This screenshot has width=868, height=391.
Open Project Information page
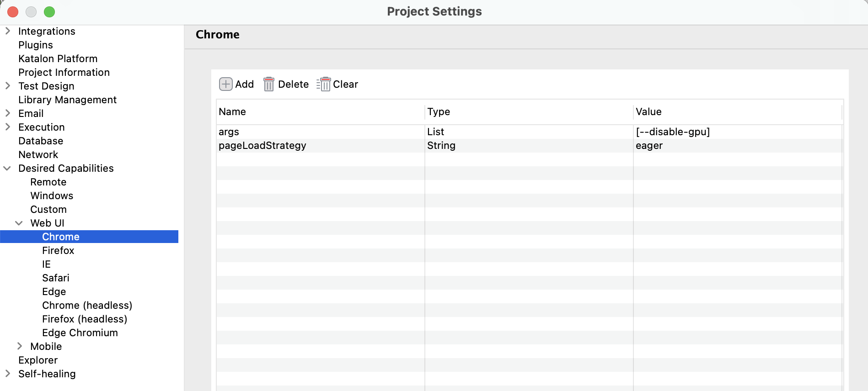click(64, 72)
